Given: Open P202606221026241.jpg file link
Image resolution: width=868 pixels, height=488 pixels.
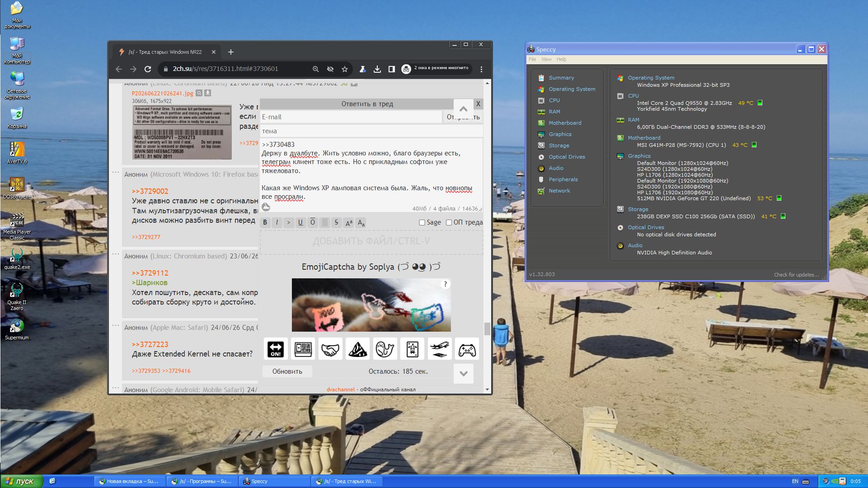Looking at the screenshot, I should [x=163, y=93].
